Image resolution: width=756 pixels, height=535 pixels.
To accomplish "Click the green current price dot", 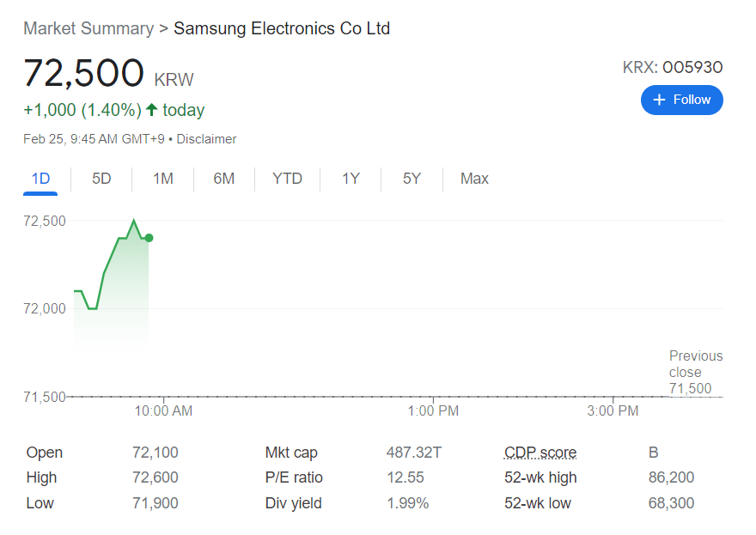I will click(149, 238).
